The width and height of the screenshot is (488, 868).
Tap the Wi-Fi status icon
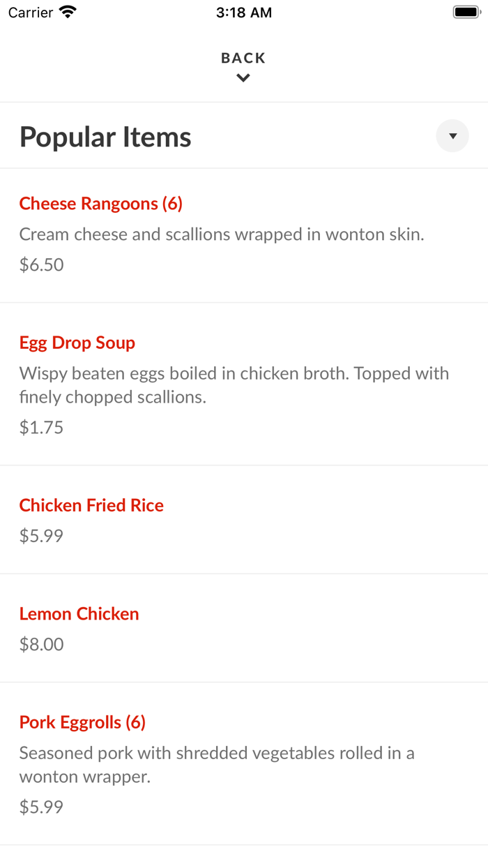[68, 12]
